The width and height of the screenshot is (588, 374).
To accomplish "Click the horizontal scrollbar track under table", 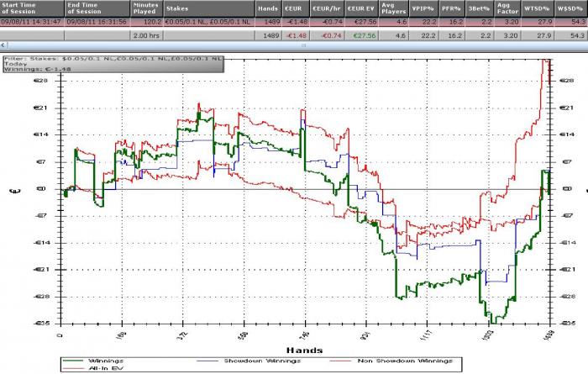I will 297,45.
